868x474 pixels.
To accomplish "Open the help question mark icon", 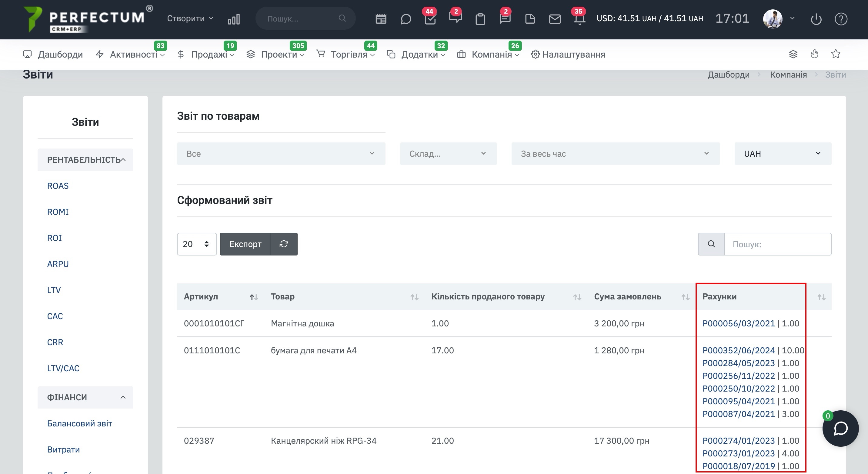I will coord(841,19).
